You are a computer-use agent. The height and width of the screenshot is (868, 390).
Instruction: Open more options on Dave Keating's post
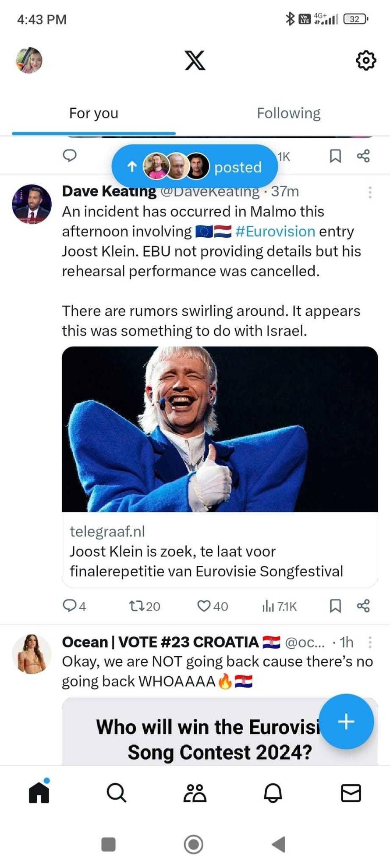coord(370,192)
